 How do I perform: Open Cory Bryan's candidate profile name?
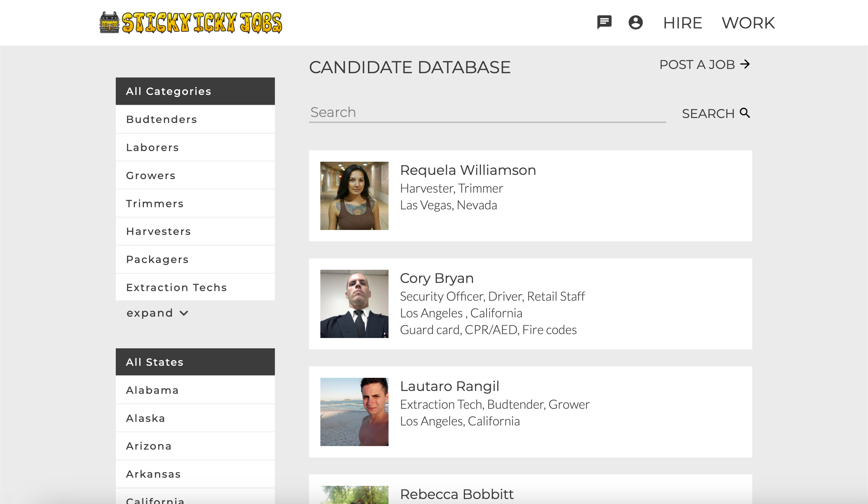(x=436, y=278)
